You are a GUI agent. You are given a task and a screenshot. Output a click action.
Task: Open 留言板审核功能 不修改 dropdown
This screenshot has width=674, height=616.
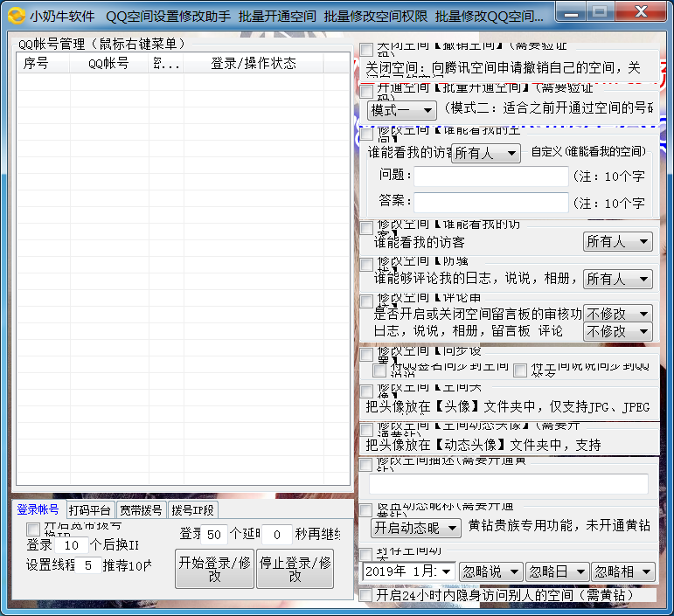click(x=618, y=314)
